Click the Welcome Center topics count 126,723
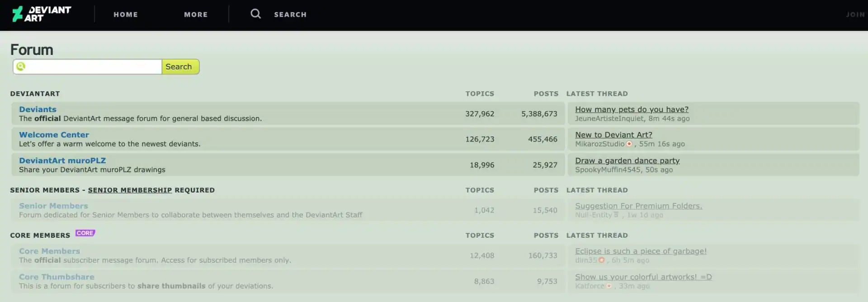 click(480, 139)
